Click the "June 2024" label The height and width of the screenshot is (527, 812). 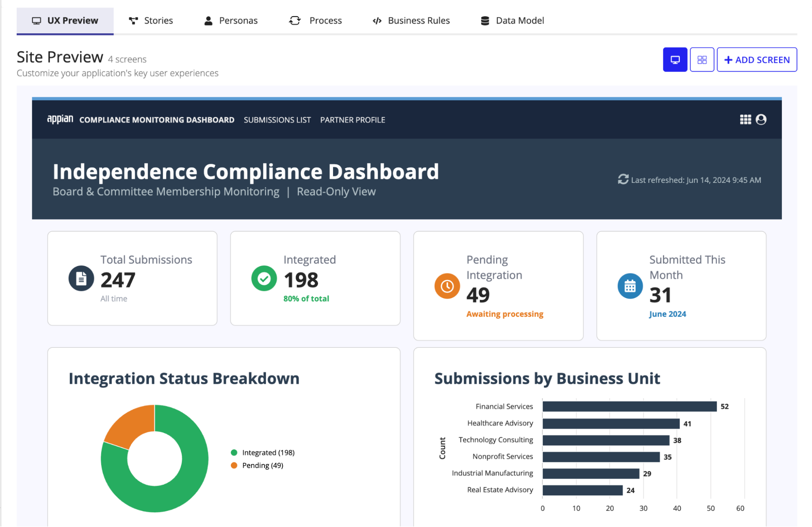667,314
